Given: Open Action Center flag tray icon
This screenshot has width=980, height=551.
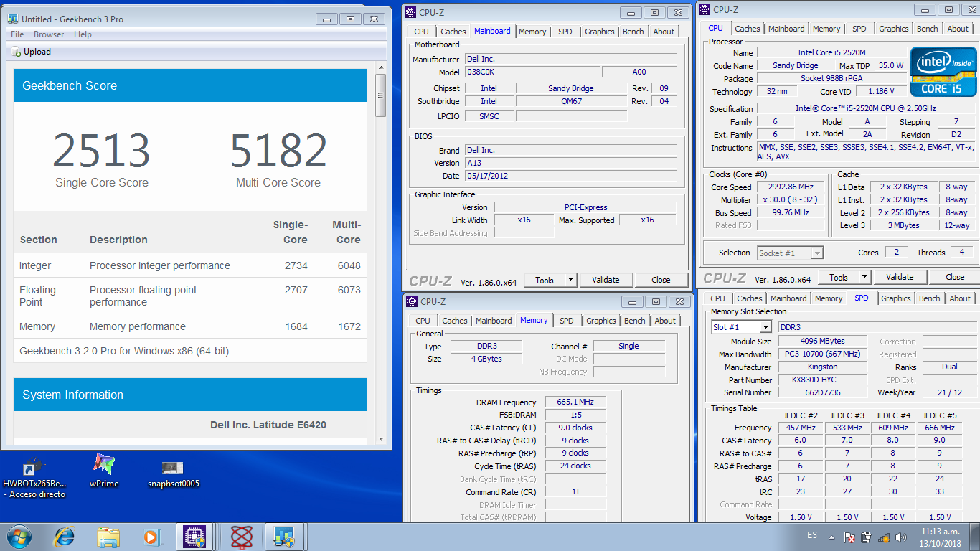Looking at the screenshot, I should pyautogui.click(x=849, y=537).
